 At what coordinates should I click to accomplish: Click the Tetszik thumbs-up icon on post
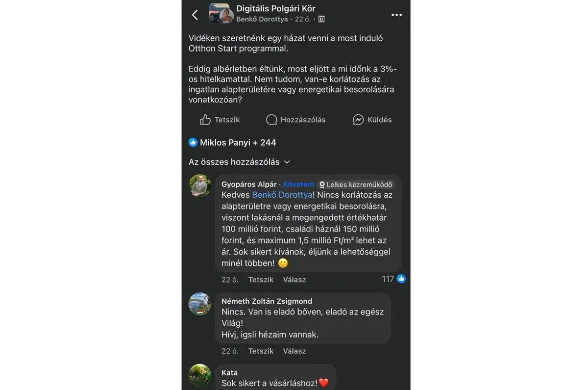pyautogui.click(x=205, y=120)
